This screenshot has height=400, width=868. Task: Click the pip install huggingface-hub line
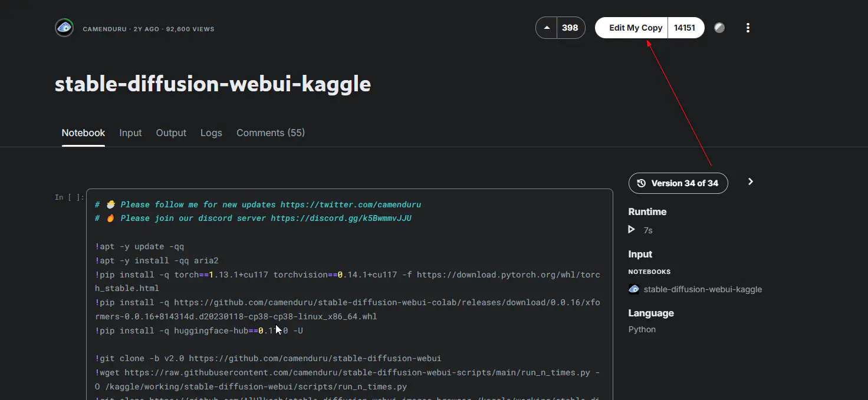(199, 330)
